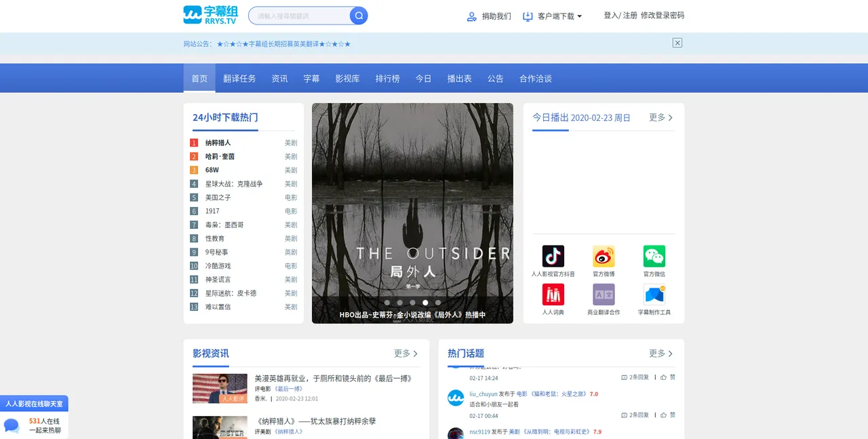Open 难以置信 in the hot list
868x439 pixels.
[x=218, y=307]
